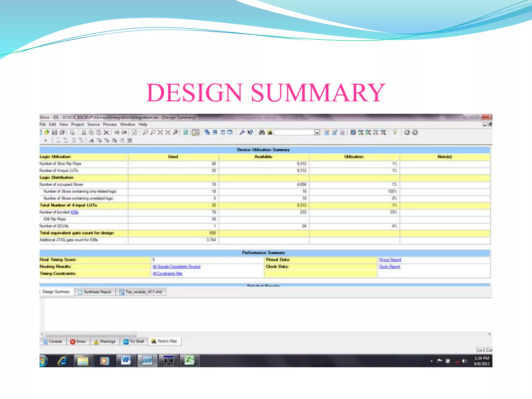Click Excel icon on taskbar

pyautogui.click(x=189, y=361)
